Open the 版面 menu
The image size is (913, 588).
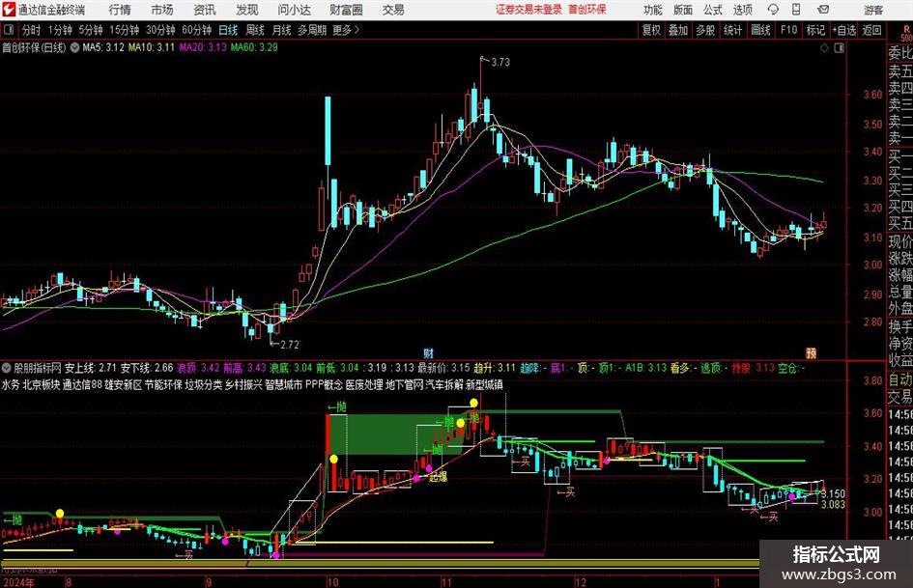[x=682, y=10]
